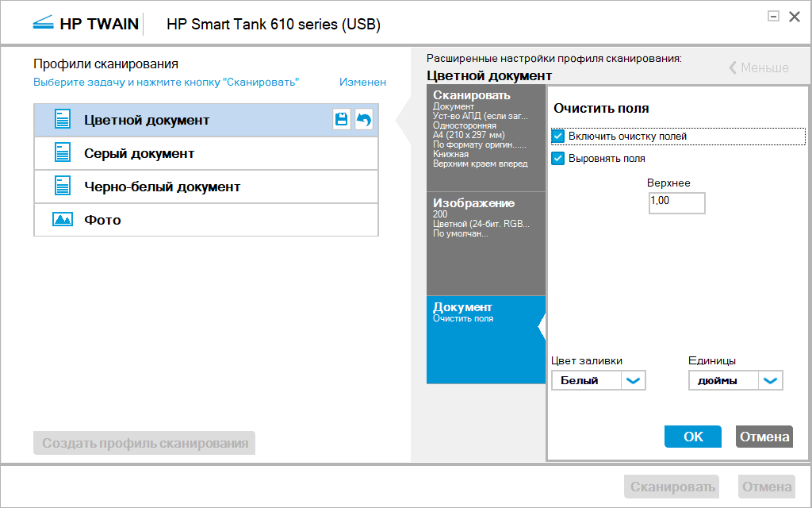
Task: Click the Односторонняя text
Action: pos(465,125)
